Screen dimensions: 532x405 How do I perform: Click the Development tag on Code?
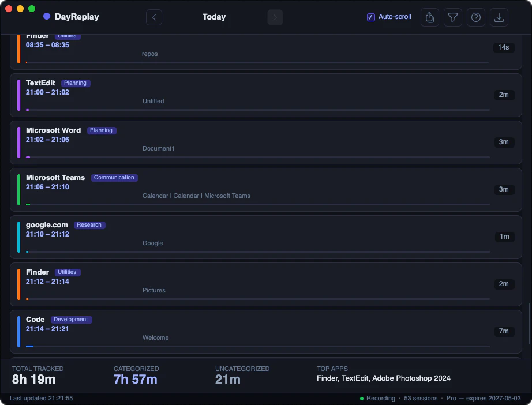tap(71, 320)
